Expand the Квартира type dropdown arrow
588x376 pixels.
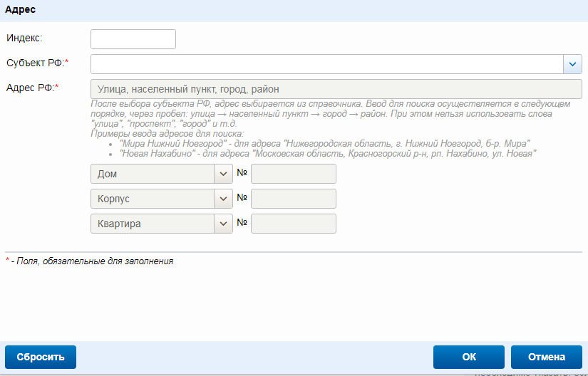point(223,224)
